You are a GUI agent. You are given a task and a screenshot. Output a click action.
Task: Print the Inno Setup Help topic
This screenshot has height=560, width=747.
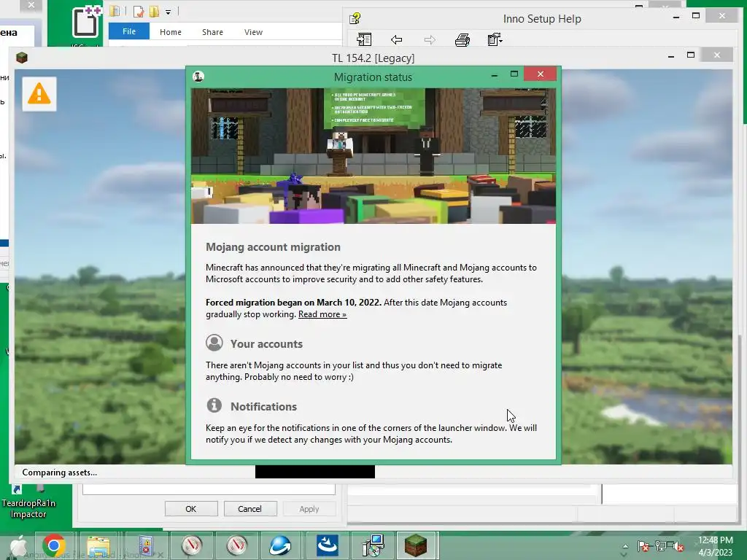[462, 39]
